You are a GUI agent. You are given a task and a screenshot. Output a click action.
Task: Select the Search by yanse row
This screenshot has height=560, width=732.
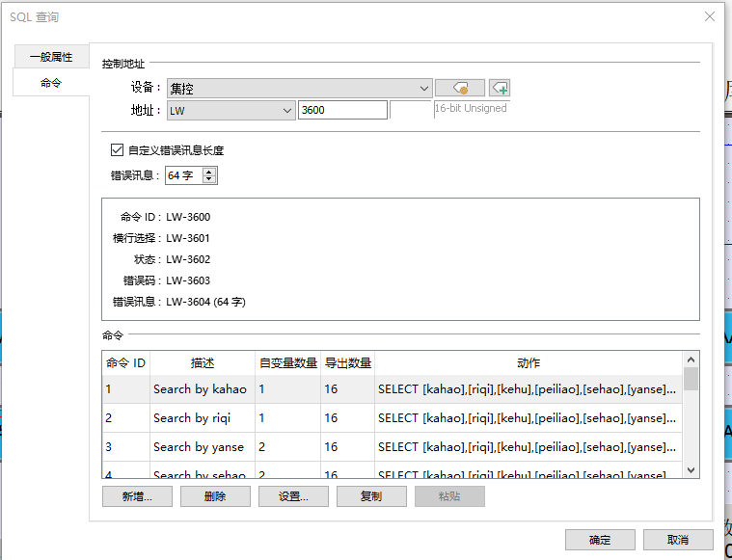click(x=393, y=447)
